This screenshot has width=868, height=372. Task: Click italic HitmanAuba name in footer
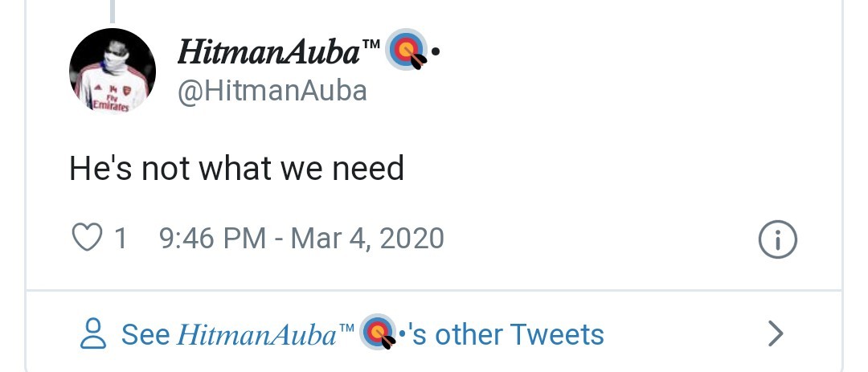(x=256, y=334)
